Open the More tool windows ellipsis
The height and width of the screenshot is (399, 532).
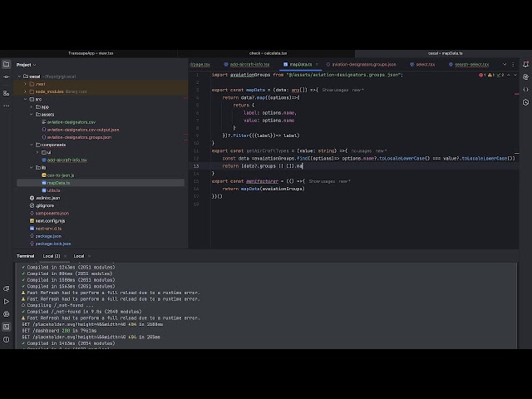[x=7, y=106]
